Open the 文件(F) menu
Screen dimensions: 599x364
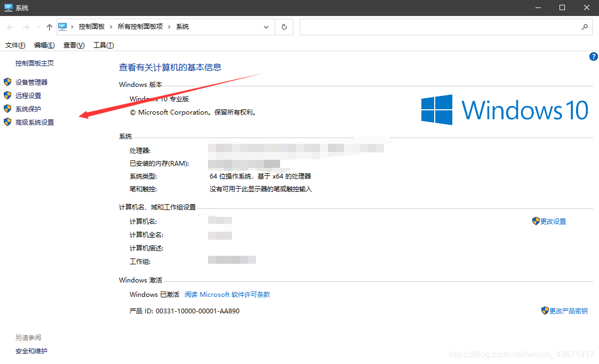click(x=15, y=45)
